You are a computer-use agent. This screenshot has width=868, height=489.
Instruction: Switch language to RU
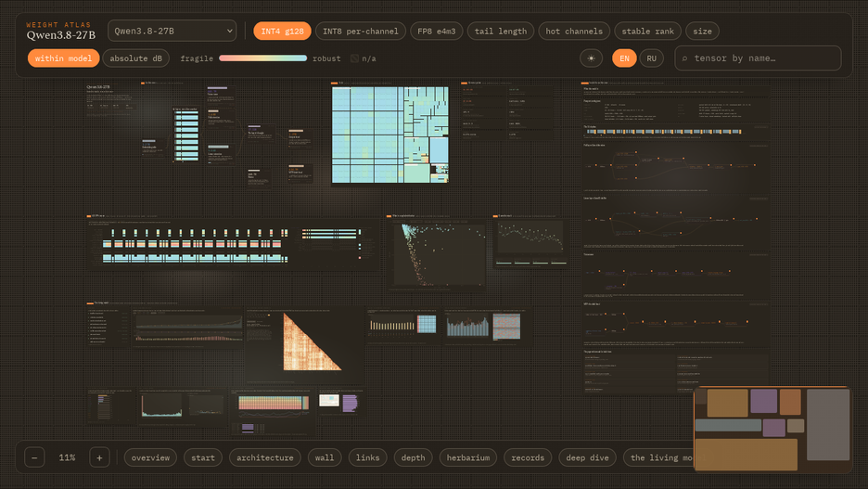(x=652, y=58)
